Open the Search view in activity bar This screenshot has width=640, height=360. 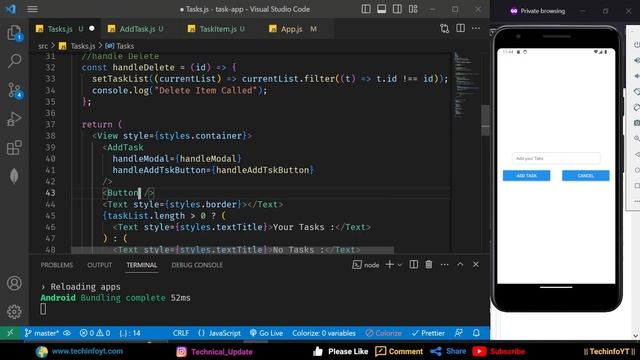[14, 61]
